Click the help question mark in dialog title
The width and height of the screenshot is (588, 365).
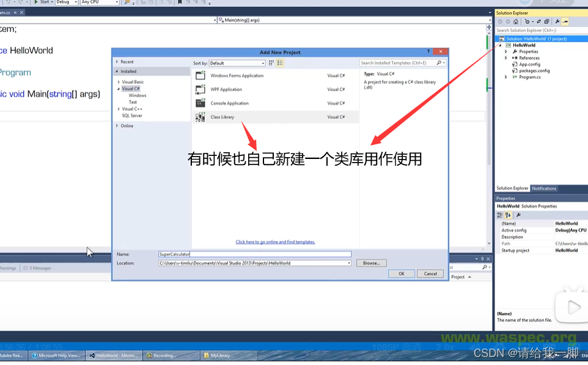point(428,52)
